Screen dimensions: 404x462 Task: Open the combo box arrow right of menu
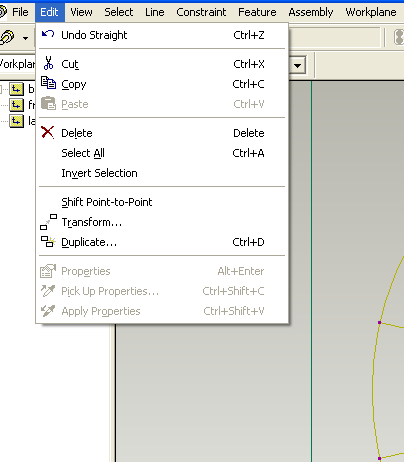pyautogui.click(x=297, y=65)
